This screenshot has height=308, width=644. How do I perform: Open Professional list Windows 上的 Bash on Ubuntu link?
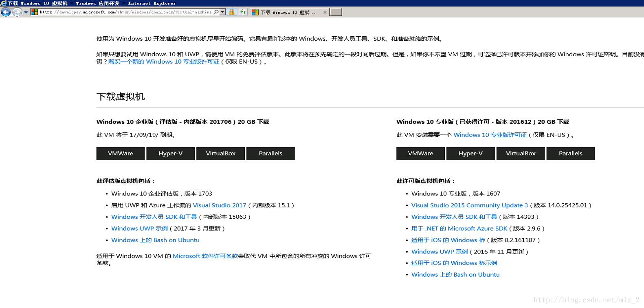(x=455, y=275)
